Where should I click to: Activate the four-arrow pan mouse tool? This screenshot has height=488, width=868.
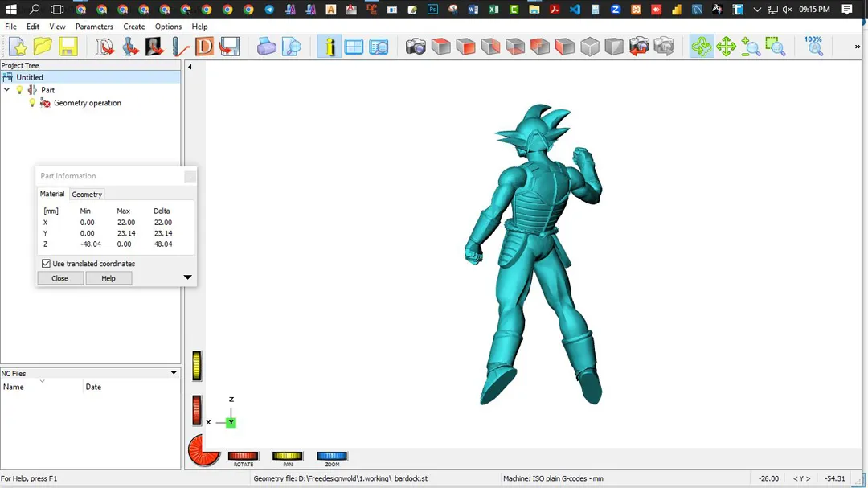coord(726,47)
